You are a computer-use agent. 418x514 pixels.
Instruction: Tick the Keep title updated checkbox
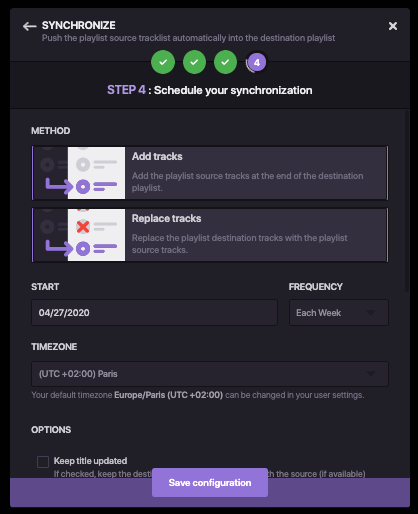43,462
